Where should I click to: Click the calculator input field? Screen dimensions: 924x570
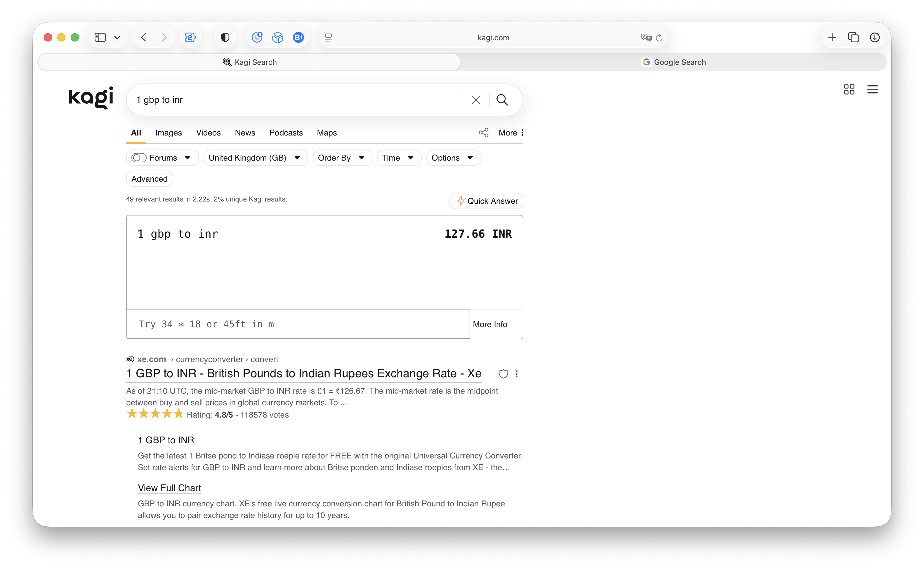(298, 324)
